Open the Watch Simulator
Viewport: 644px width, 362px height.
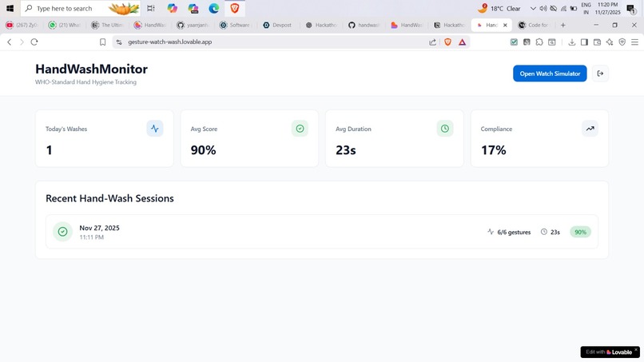tap(550, 74)
